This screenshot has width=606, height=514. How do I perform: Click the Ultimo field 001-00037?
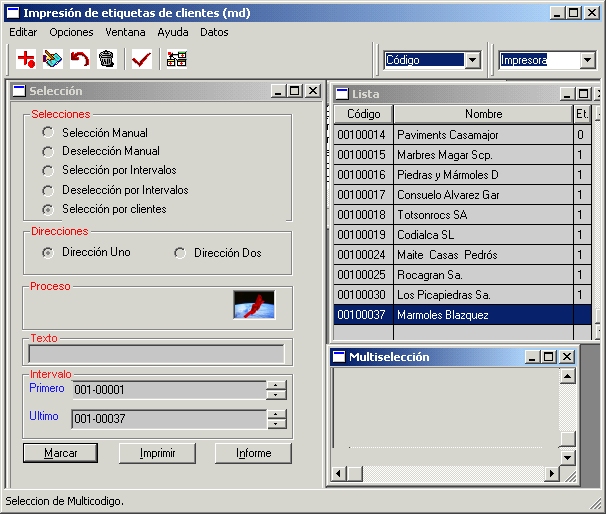(x=169, y=419)
